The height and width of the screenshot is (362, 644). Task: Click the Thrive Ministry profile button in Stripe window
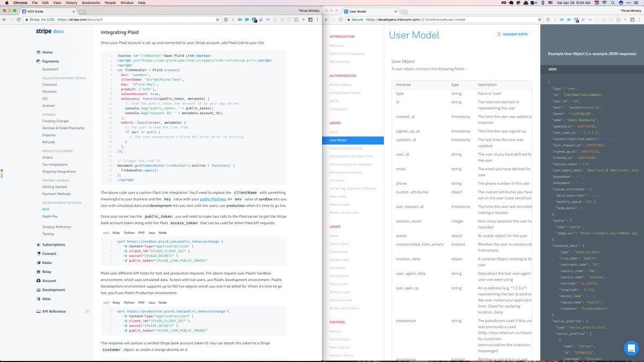308,11
